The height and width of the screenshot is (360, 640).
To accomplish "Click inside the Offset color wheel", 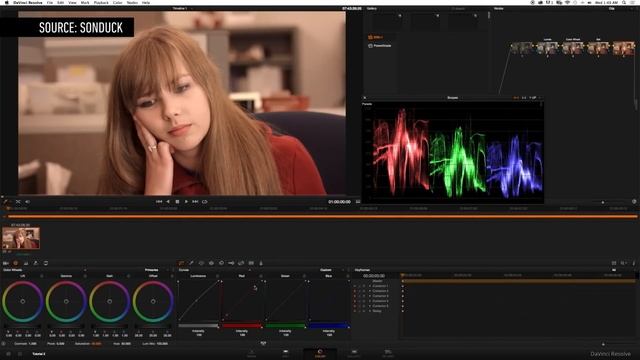I will (153, 301).
